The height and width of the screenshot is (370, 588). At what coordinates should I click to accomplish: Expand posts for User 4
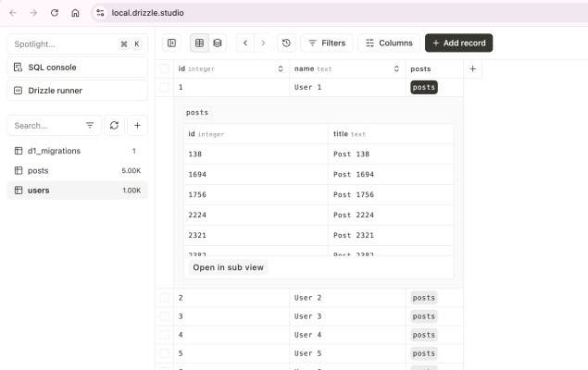pos(424,335)
